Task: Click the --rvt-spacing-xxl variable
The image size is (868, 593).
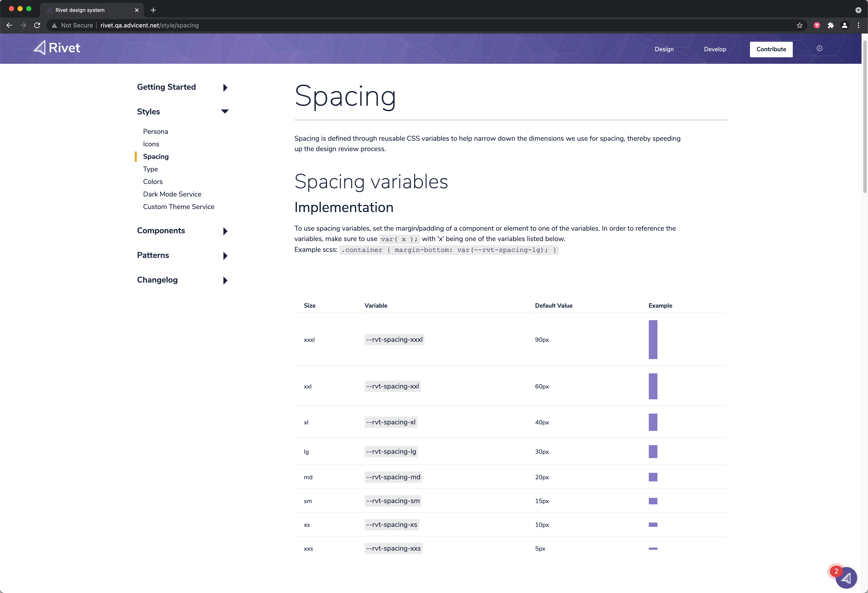Action: pyautogui.click(x=393, y=386)
